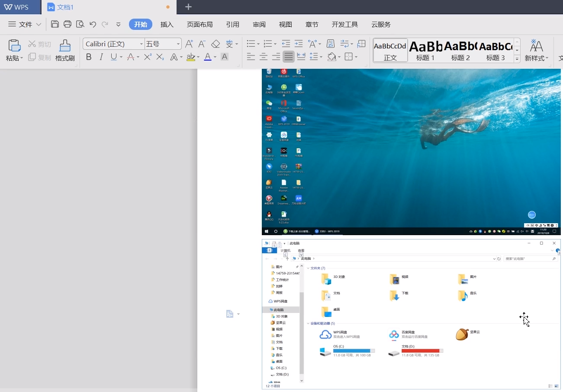Viewport: 563px width, 392px height.
Task: Open the 页面布局 ribbon tab
Action: tap(199, 25)
